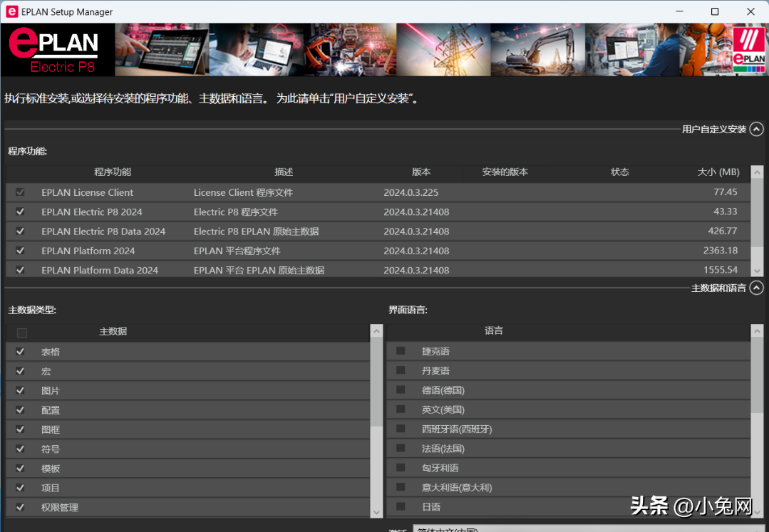The width and height of the screenshot is (769, 532).
Task: Toggle the 主数据 select-all header checkbox
Action: point(21,333)
